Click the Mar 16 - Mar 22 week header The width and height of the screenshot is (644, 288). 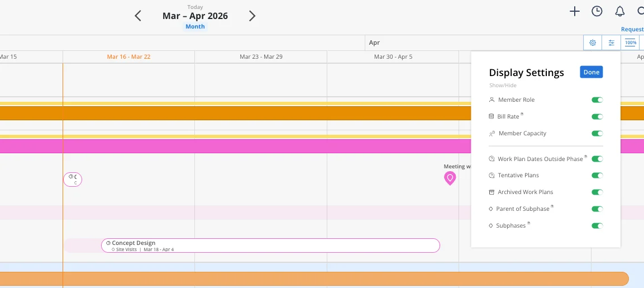[x=128, y=57]
